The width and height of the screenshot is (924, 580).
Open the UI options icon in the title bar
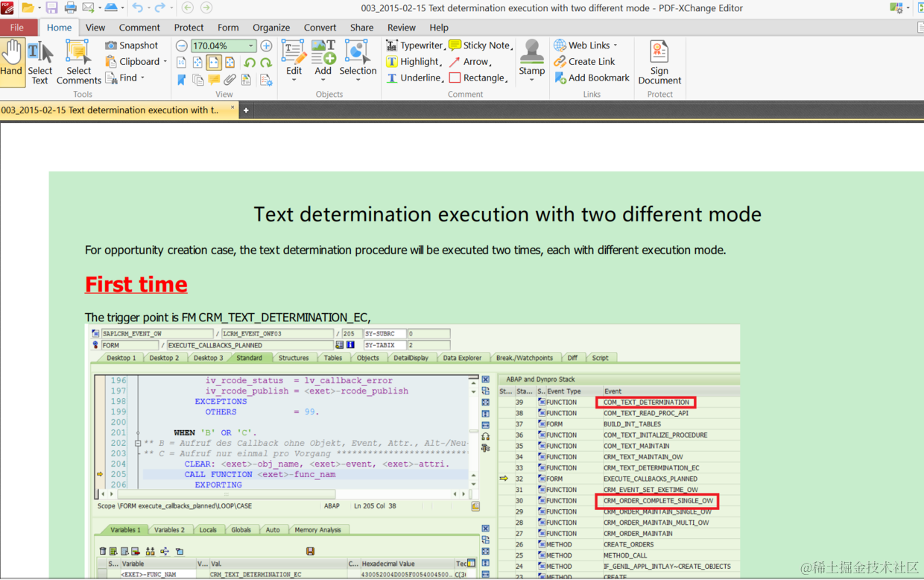(896, 8)
